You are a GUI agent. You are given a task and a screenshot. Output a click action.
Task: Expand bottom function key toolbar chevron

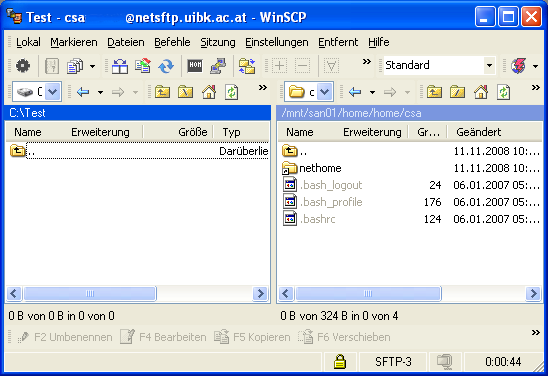coord(535,332)
